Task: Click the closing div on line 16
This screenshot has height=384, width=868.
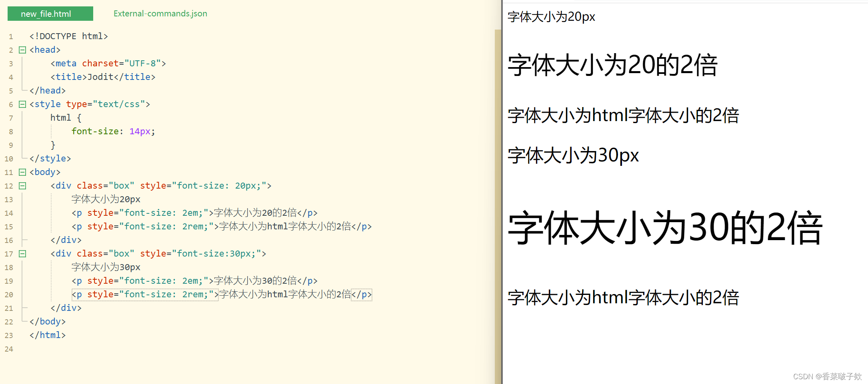Action: (x=66, y=240)
